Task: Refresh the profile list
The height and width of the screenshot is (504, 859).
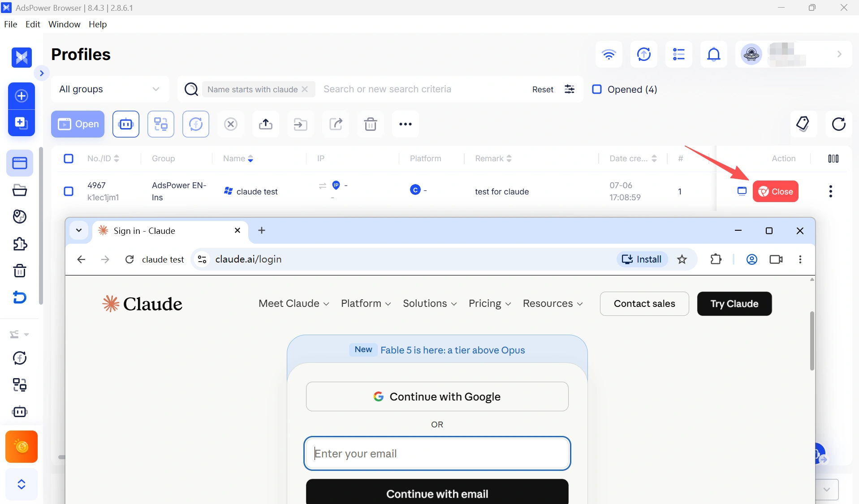Action: click(839, 124)
